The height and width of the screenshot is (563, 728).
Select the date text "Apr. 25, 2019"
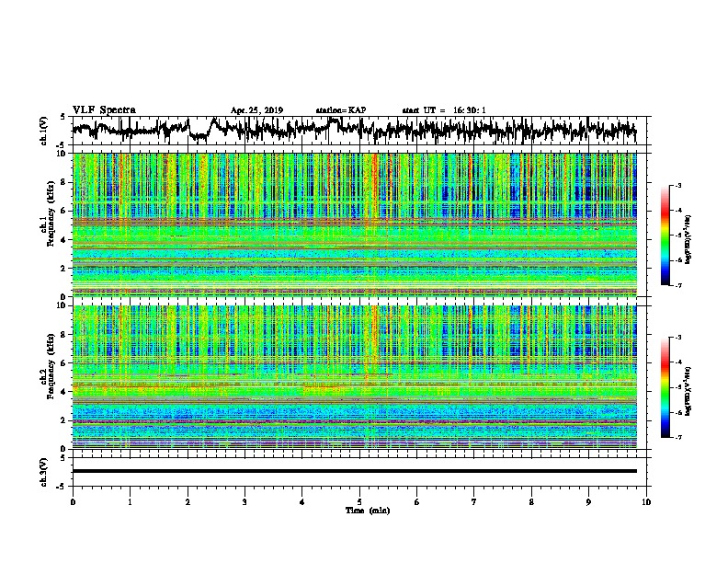[x=256, y=110]
